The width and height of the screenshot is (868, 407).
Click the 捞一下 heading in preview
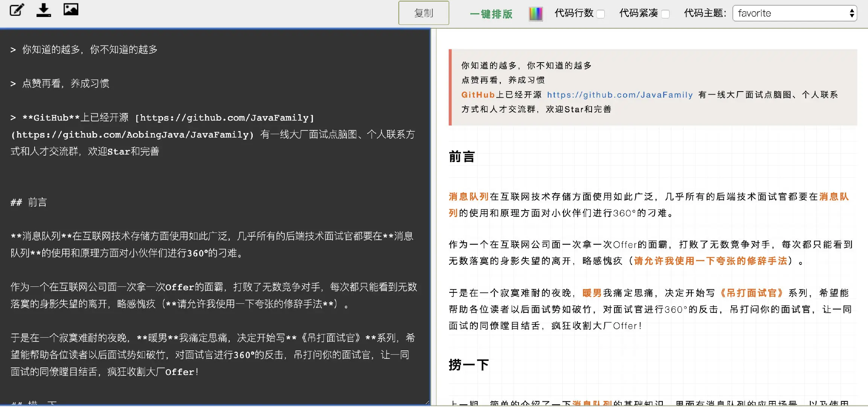(x=468, y=364)
